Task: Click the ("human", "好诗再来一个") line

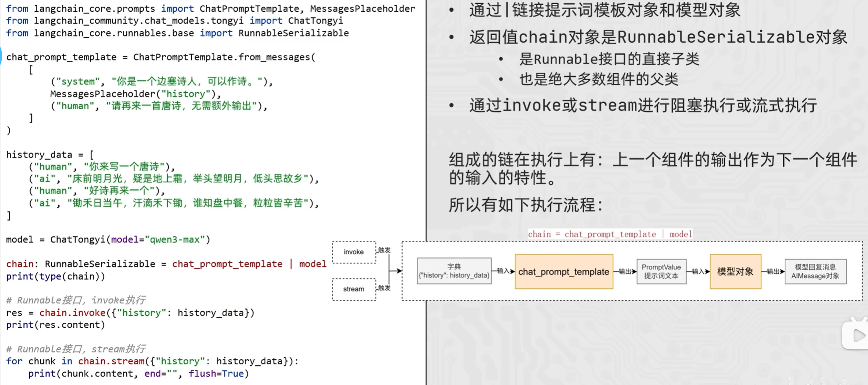Action: point(97,191)
